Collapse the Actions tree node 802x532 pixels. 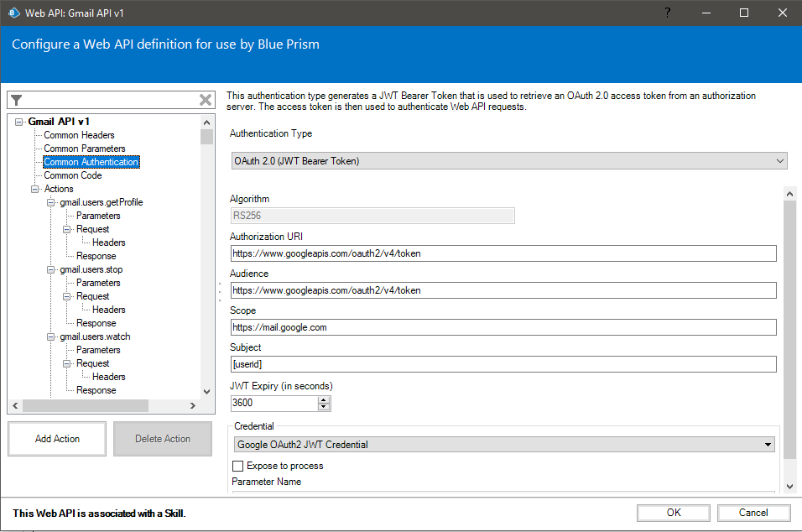click(35, 189)
